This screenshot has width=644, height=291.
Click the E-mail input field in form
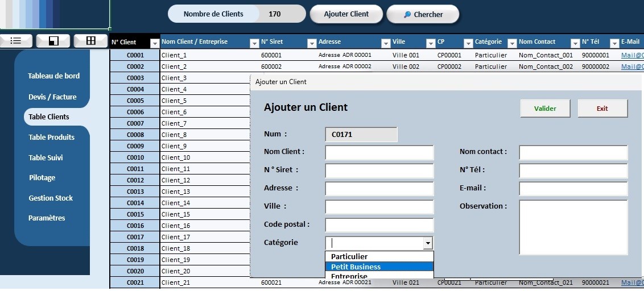pos(573,189)
